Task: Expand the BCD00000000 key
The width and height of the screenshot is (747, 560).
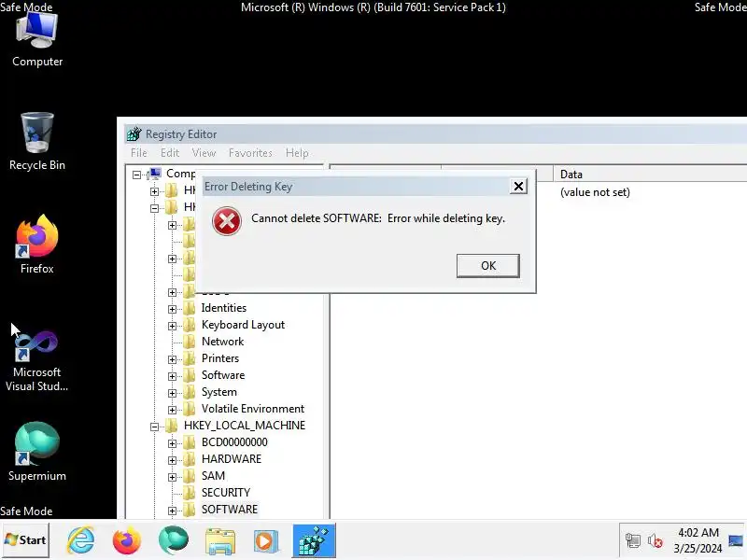Action: coord(172,443)
